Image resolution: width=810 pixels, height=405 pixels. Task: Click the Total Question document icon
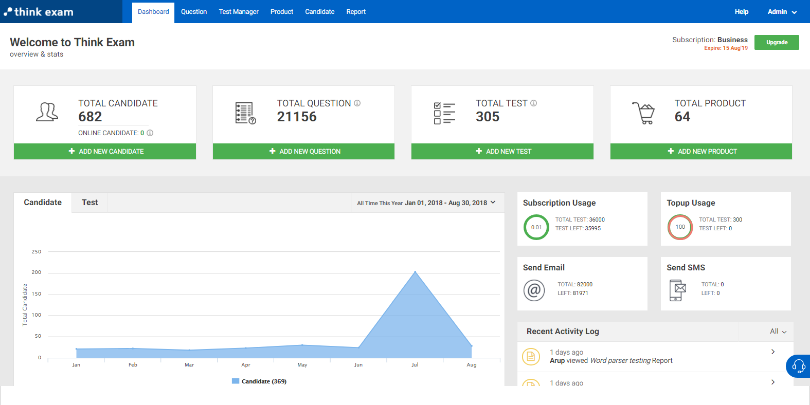tap(244, 113)
